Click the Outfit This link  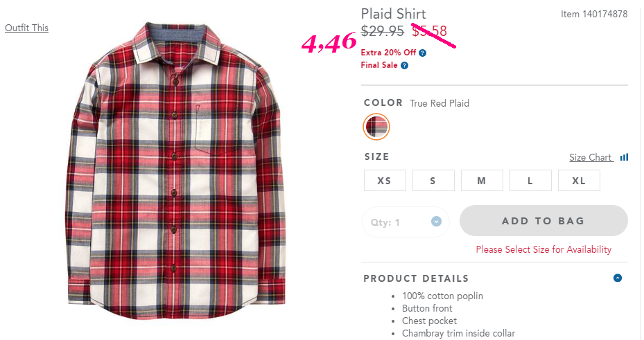[x=27, y=28]
